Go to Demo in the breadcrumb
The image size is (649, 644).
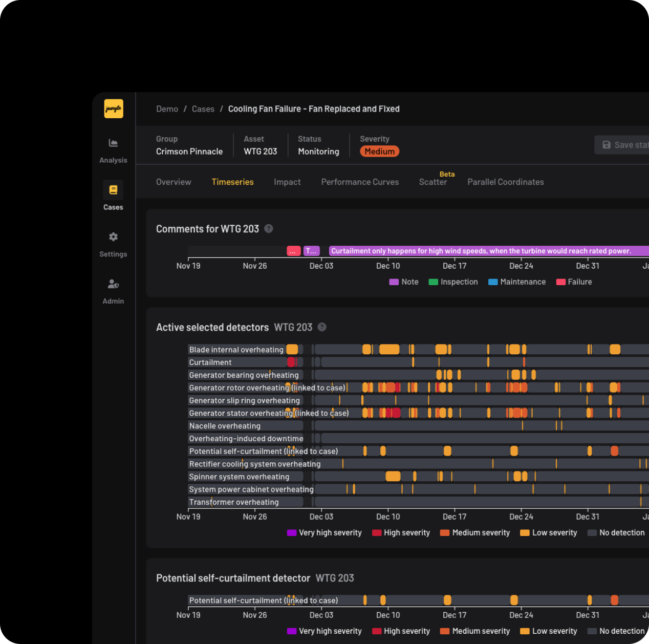click(x=167, y=109)
